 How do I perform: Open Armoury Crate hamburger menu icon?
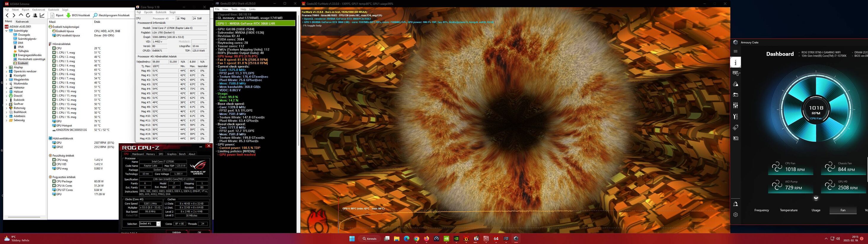(735, 52)
